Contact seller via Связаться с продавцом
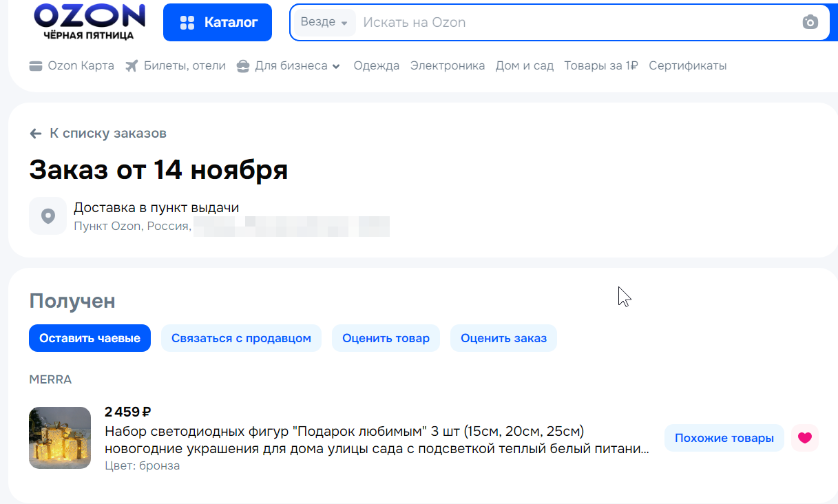 pos(241,338)
